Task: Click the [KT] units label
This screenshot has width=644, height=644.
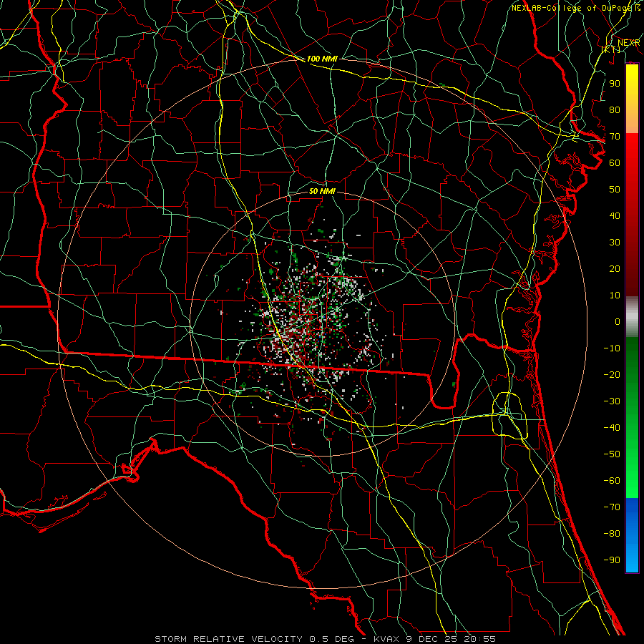Action: pos(610,49)
